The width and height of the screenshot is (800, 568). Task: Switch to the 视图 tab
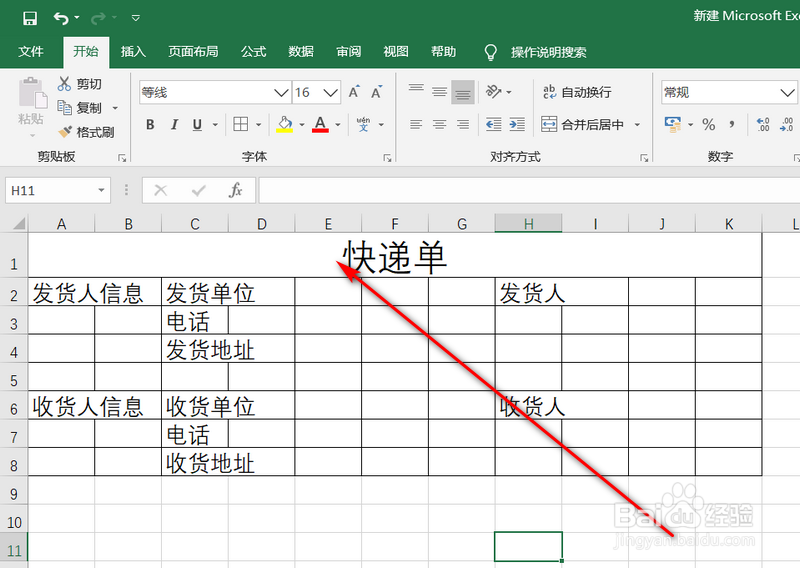[396, 52]
